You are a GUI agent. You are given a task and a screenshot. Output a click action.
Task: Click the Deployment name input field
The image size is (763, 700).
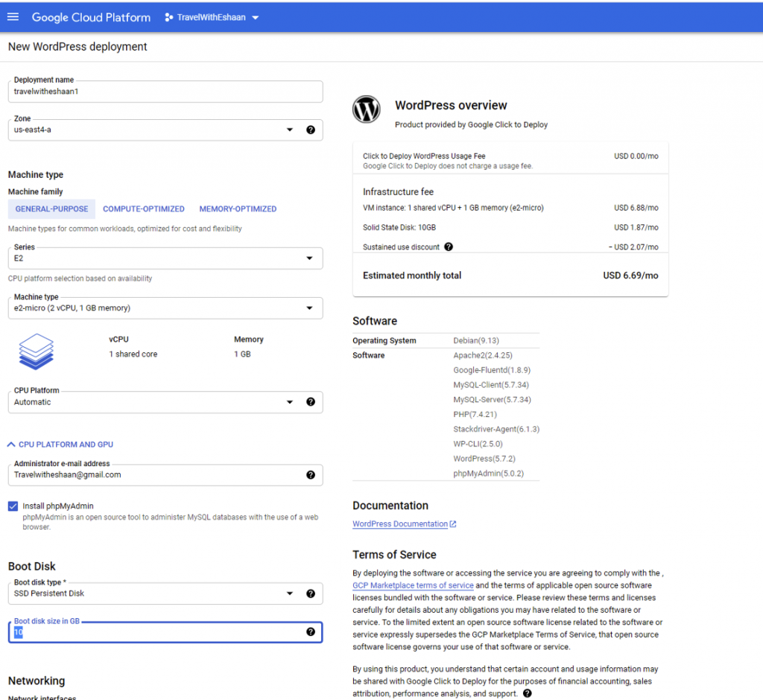[x=165, y=92]
